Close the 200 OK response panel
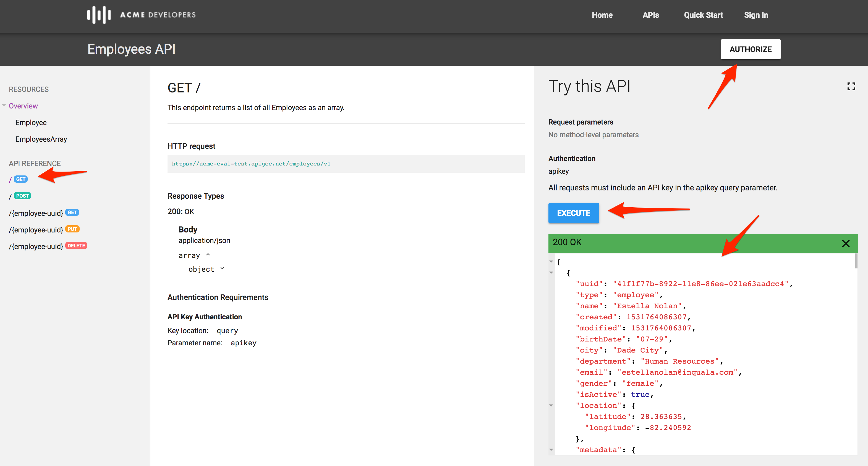 [845, 243]
